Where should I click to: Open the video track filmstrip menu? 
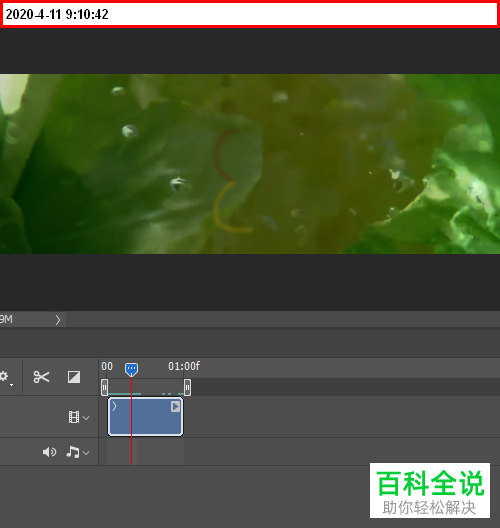click(x=78, y=418)
